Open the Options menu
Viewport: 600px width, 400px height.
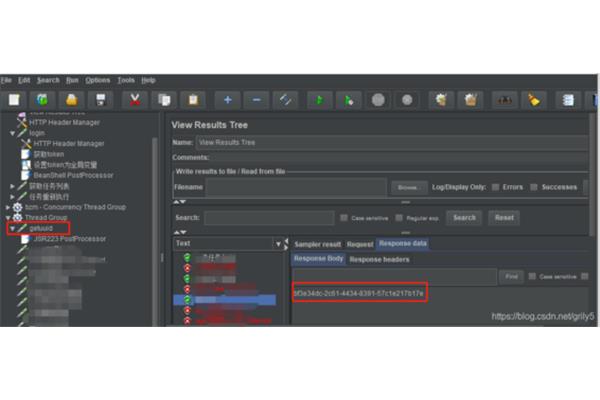pos(98,80)
